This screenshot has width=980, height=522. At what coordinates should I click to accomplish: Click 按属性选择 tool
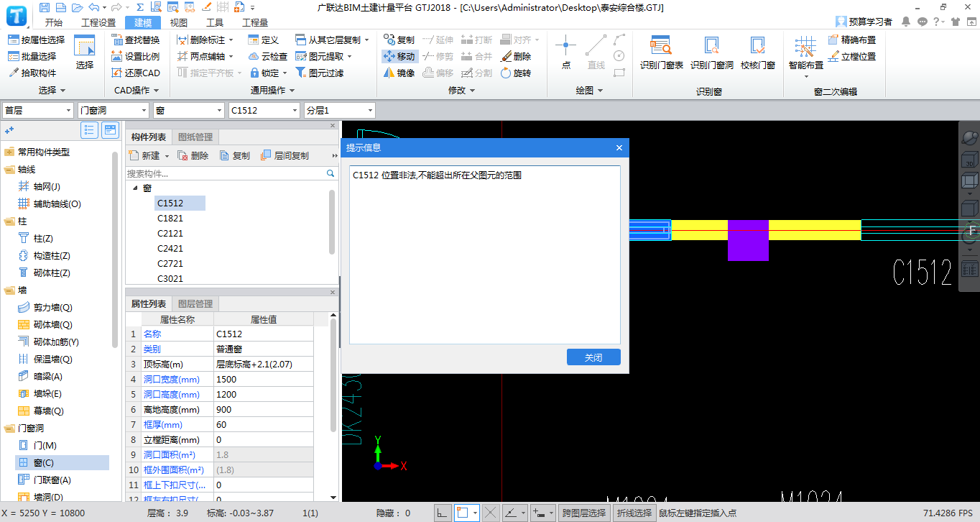[37, 40]
